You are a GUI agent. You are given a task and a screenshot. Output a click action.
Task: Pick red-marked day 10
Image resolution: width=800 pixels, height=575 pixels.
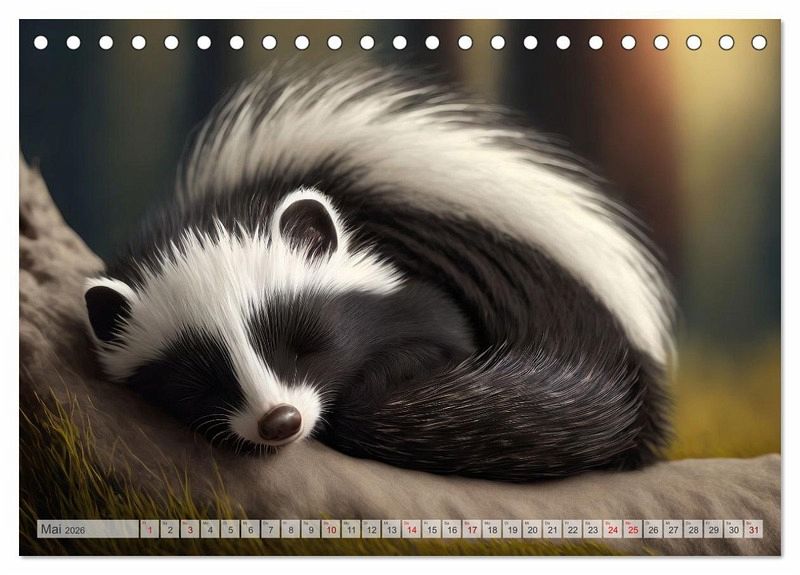330,530
